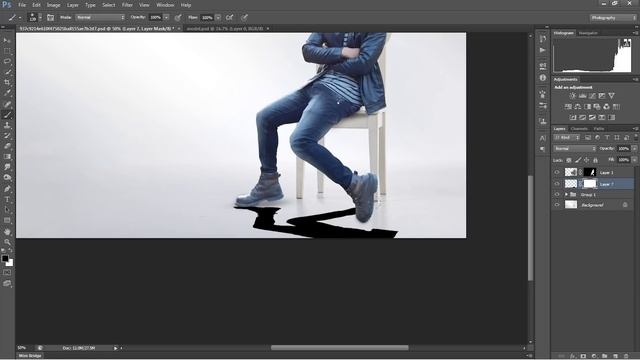The width and height of the screenshot is (640, 360).
Task: Select the Pen tool
Action: (x=7, y=189)
